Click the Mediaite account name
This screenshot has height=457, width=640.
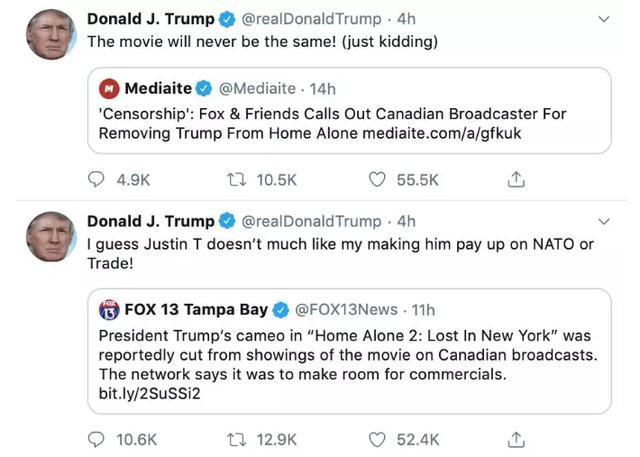158,89
